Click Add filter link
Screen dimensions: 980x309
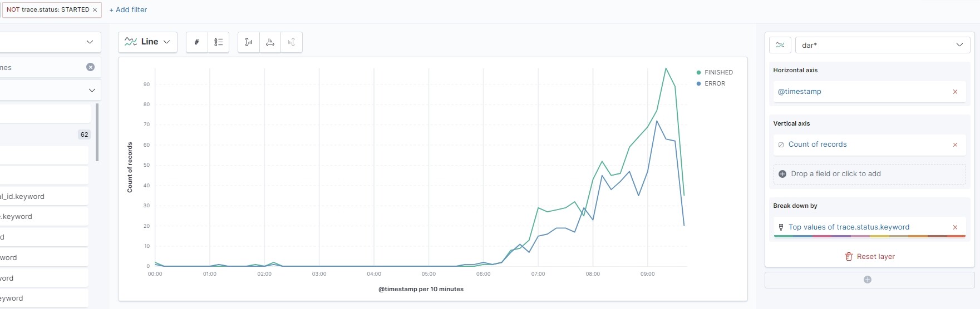[128, 10]
